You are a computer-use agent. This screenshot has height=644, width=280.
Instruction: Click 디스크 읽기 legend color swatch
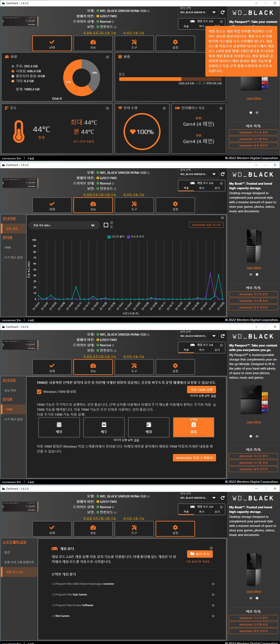click(x=109, y=237)
